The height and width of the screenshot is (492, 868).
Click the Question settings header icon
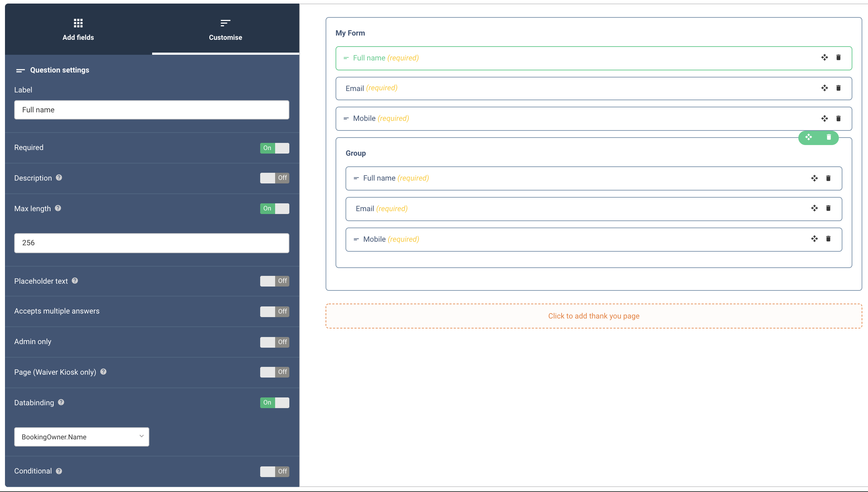(21, 70)
